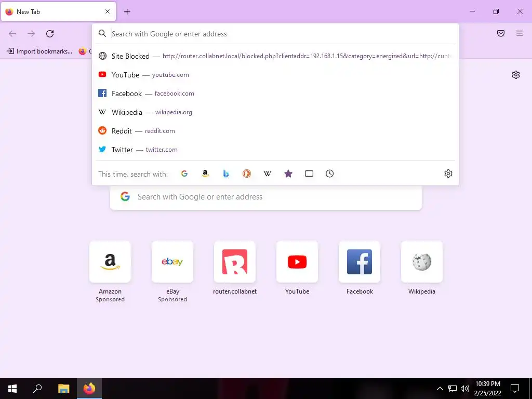
Task: Open the notification center icon
Action: click(515, 389)
